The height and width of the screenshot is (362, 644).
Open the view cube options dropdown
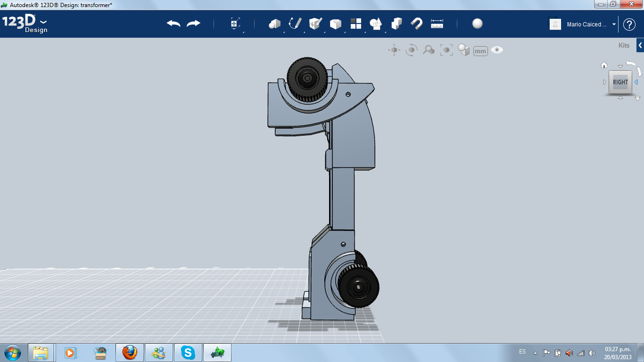pyautogui.click(x=637, y=99)
